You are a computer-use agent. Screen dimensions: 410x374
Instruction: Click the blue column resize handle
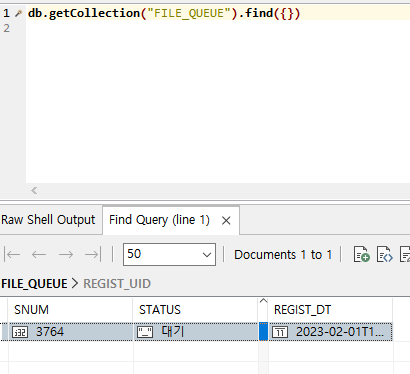263,332
